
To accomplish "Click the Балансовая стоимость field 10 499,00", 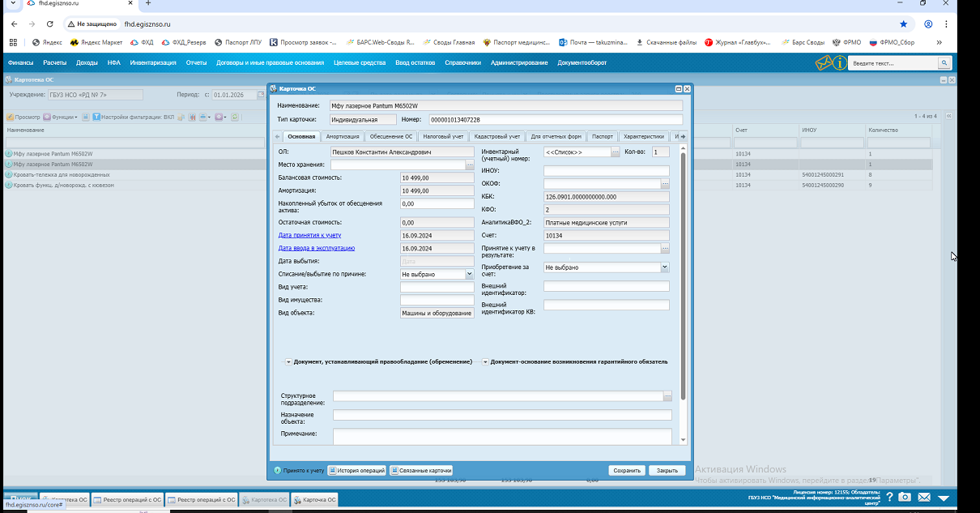I will point(437,177).
